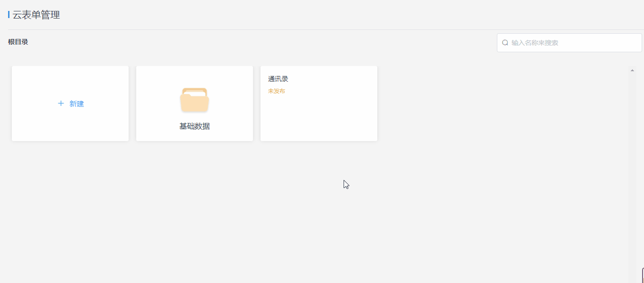Click the 云表单管理 page title
Image resolution: width=644 pixels, height=283 pixels.
[36, 15]
